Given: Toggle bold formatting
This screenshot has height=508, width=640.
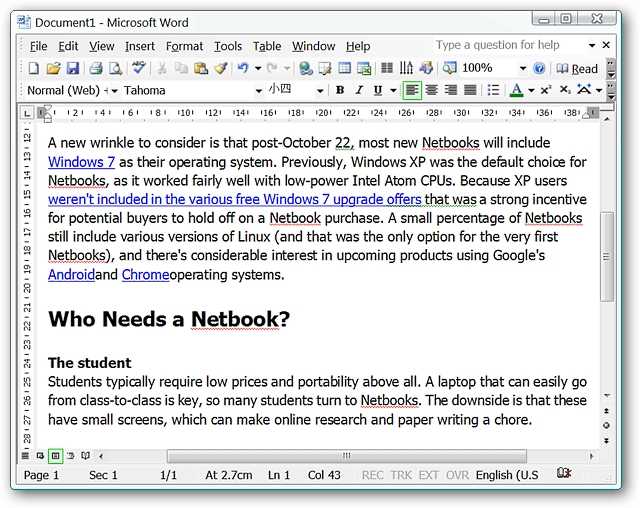Looking at the screenshot, I should pyautogui.click(x=340, y=90).
